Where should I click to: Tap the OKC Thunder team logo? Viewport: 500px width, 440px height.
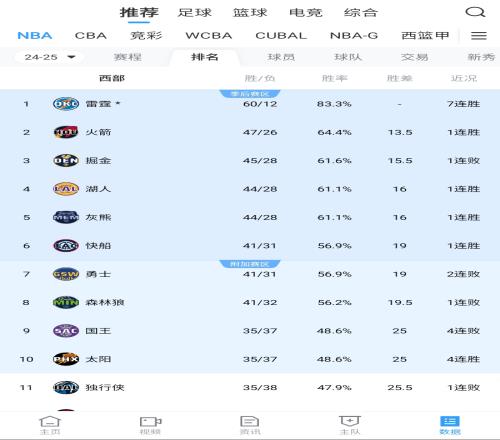66,104
